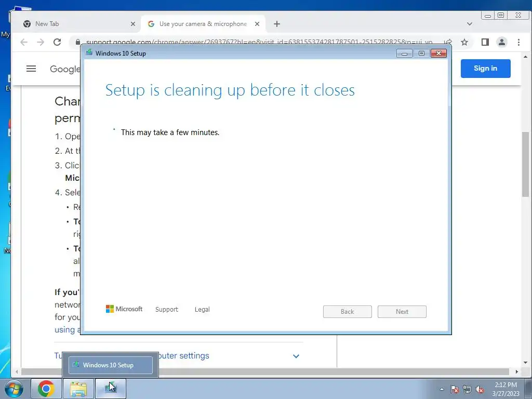Viewport: 532px width, 399px height.
Task: Open Chrome's side panel icon
Action: pyautogui.click(x=485, y=42)
